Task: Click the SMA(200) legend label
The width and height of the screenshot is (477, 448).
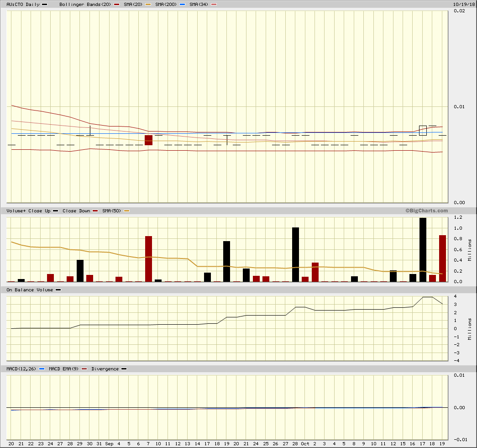Action: [x=166, y=5]
